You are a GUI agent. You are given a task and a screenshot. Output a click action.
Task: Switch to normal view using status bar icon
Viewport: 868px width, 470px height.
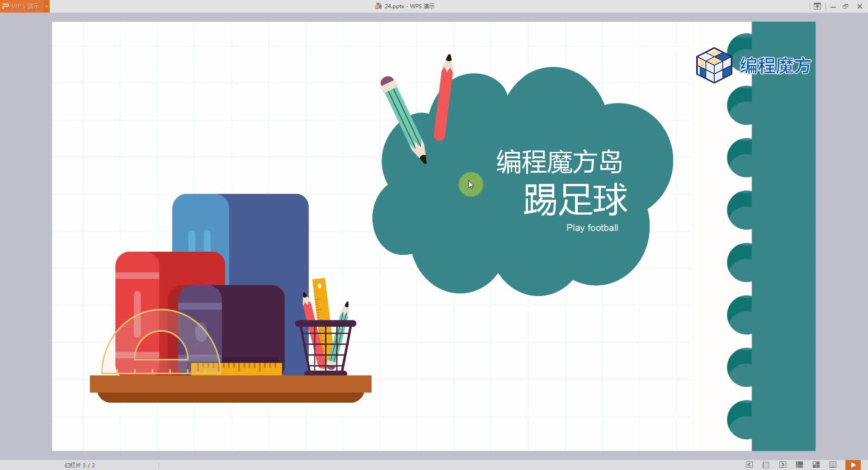(799, 465)
